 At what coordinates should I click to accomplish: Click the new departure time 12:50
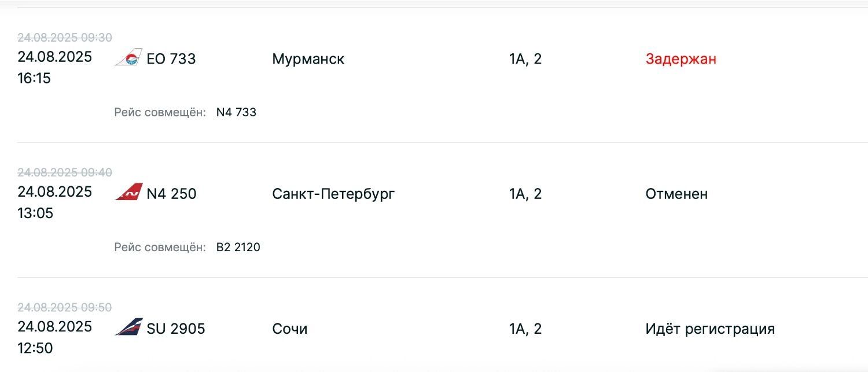[x=35, y=348]
